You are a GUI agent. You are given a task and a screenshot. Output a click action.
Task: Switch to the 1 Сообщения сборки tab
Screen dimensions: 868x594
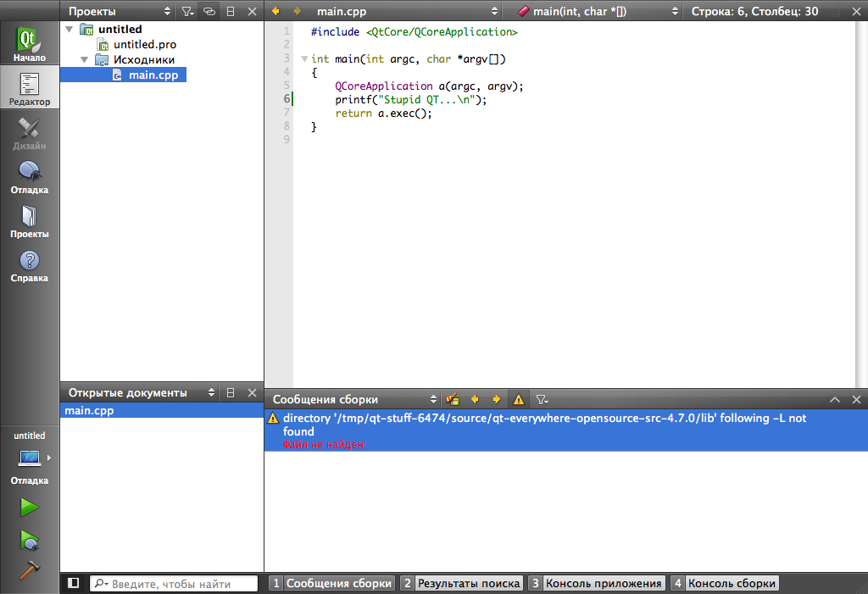click(x=332, y=584)
